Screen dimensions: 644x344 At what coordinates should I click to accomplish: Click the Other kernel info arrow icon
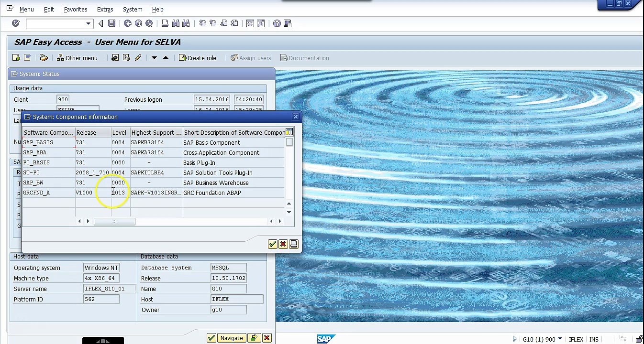(254, 338)
